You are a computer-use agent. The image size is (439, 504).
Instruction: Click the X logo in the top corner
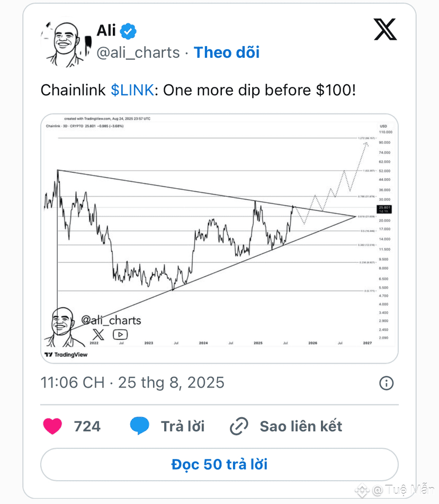pyautogui.click(x=385, y=29)
